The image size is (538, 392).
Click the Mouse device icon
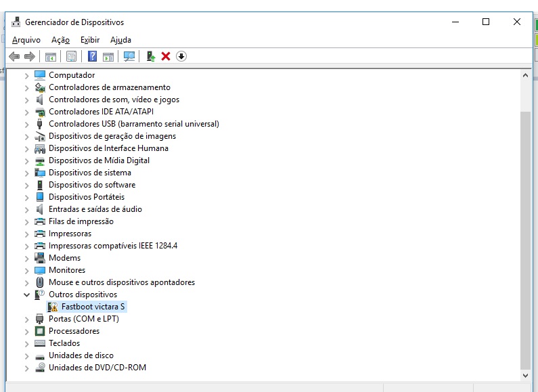[x=40, y=282]
